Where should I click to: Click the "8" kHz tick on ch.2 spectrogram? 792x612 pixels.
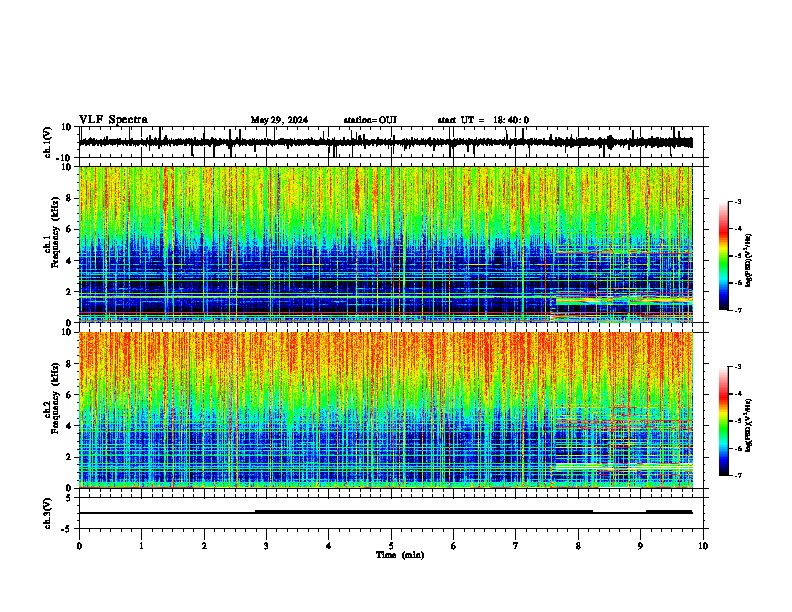69,364
